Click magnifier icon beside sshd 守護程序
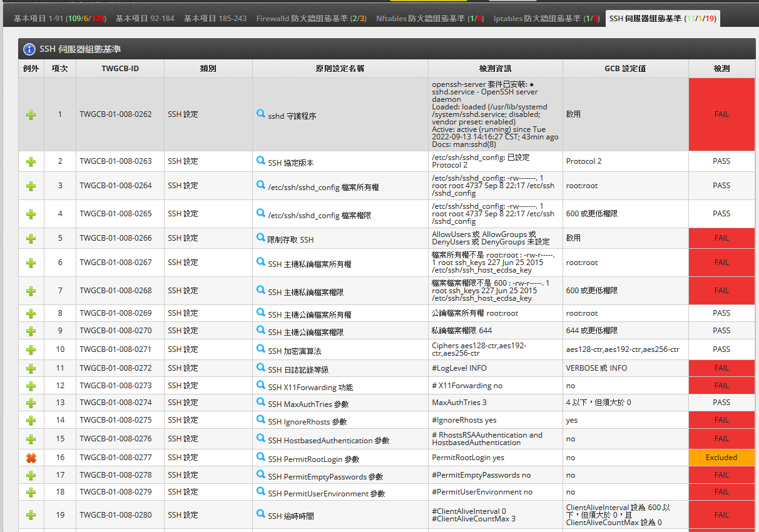This screenshot has width=759, height=532. pyautogui.click(x=261, y=114)
